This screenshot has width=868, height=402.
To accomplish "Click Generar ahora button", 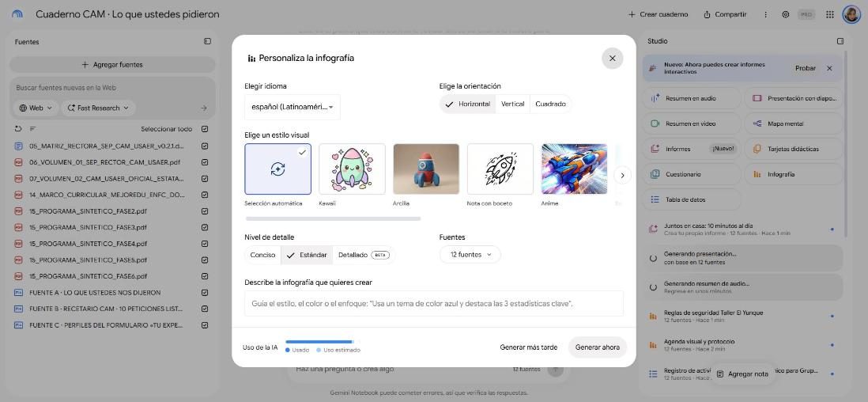I will click(598, 347).
